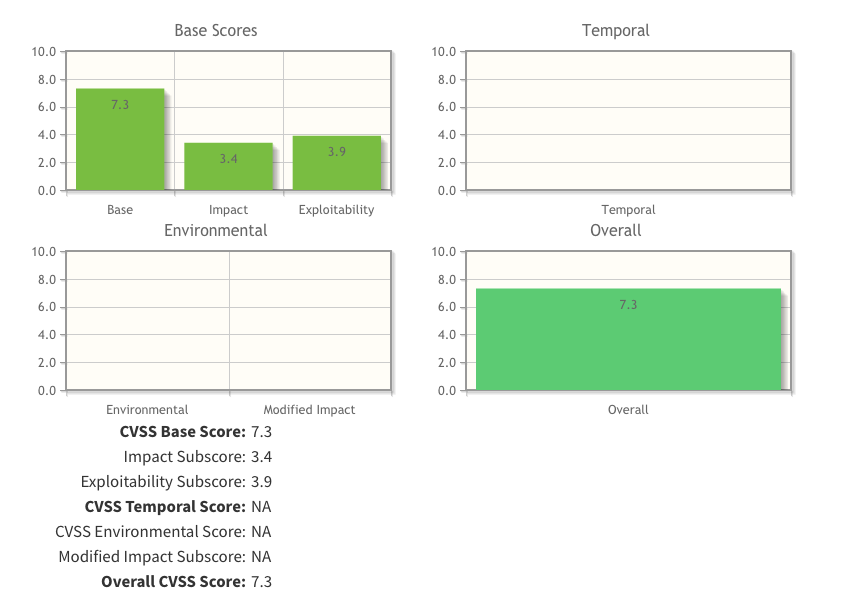Click the Modified Impact axis label
Viewport: 845px width, 605px height.
[309, 410]
